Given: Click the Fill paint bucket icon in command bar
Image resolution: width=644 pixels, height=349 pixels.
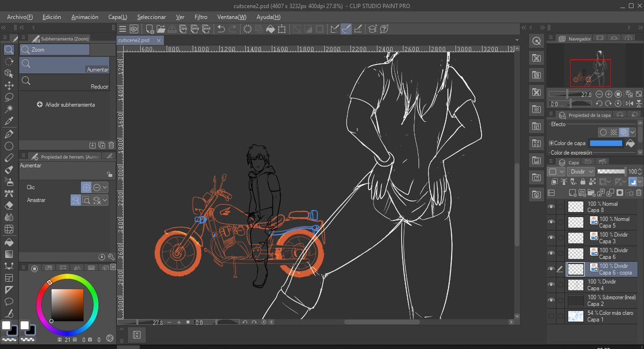Looking at the screenshot, I should coord(271,29).
